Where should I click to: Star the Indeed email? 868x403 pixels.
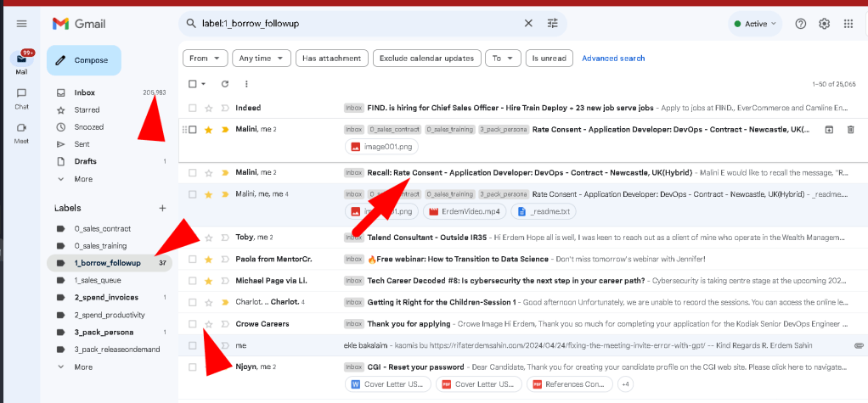coord(209,108)
